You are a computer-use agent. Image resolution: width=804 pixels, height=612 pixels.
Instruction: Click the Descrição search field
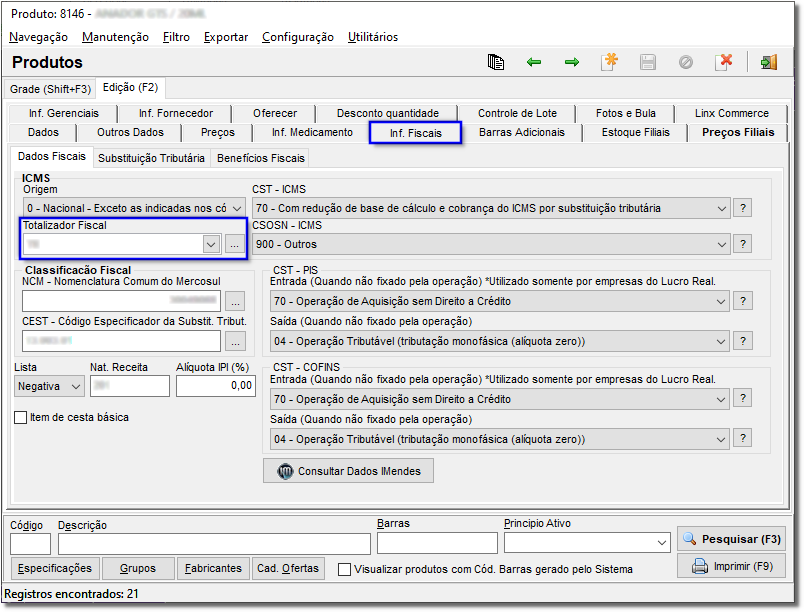click(x=214, y=543)
